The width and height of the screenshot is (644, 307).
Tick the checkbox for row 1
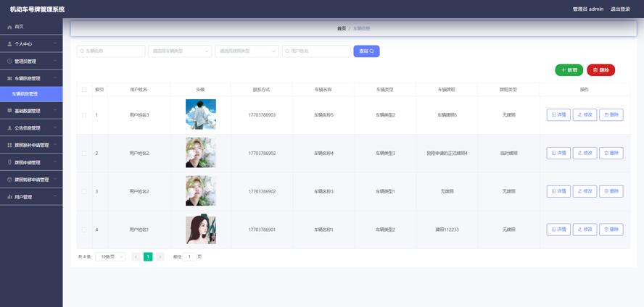[x=84, y=115]
